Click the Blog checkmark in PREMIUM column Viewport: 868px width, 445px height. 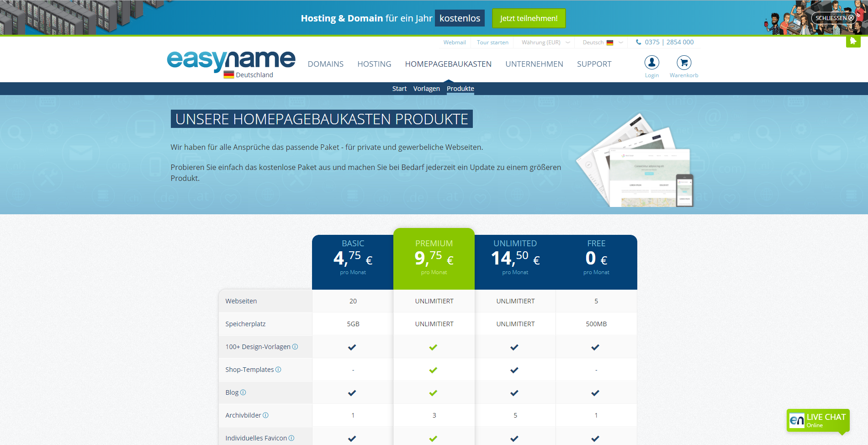coord(433,393)
